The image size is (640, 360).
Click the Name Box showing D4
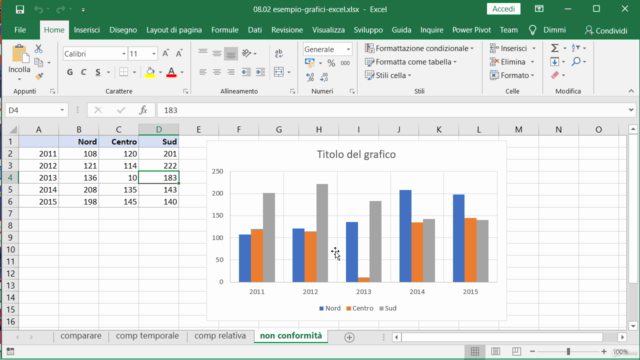[36, 110]
